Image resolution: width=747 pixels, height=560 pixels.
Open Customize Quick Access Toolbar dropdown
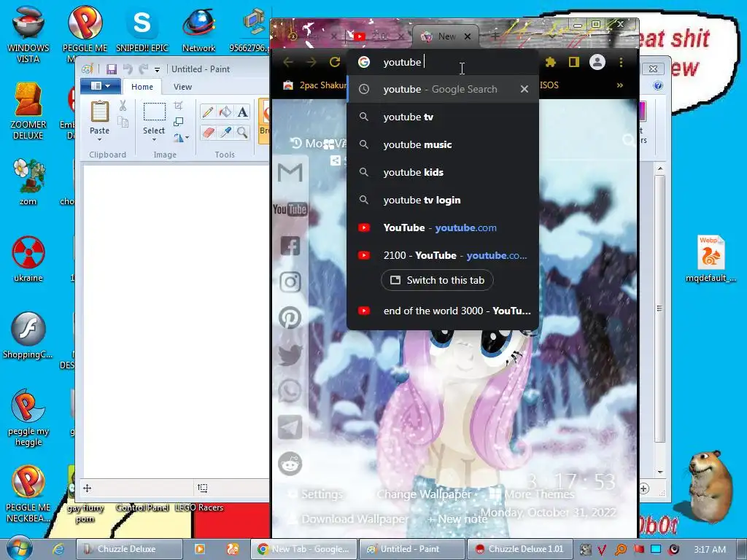[x=158, y=69]
